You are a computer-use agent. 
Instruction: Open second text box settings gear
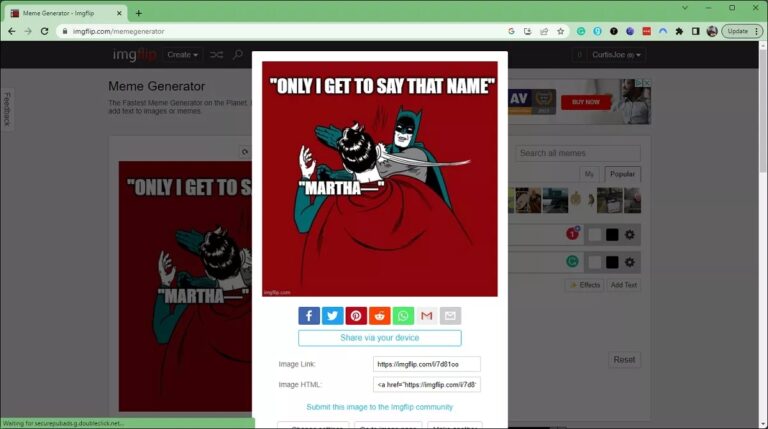pos(630,262)
